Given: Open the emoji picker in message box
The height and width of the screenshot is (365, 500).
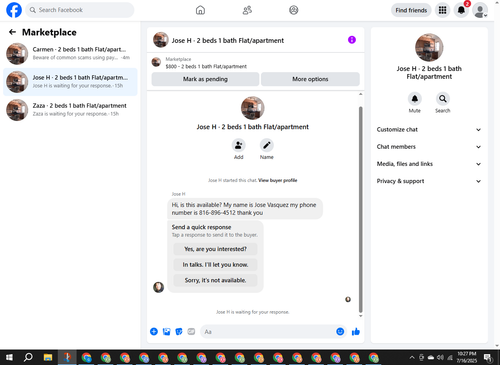Looking at the screenshot, I should [340, 332].
